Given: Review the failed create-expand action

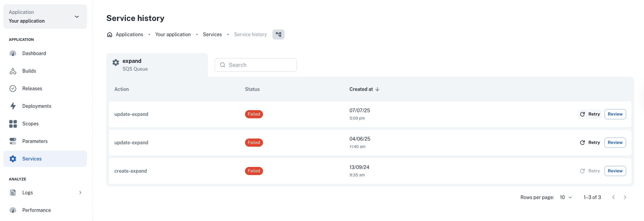Looking at the screenshot, I should click(615, 171).
